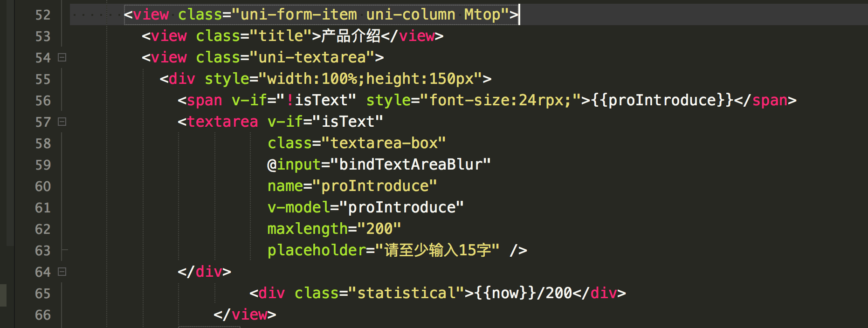Click the textarea tag name on line 57
Screen dimensions: 868x328
click(x=222, y=122)
